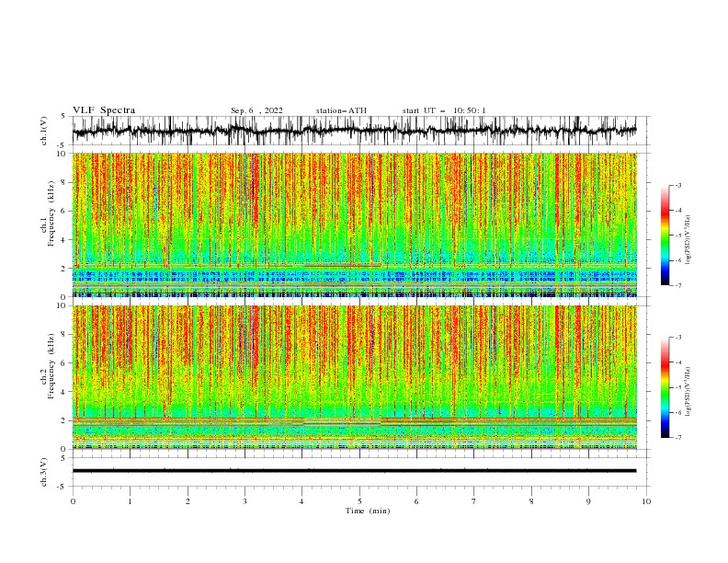Select the "start UT = 10:50: 1" text

click(x=444, y=110)
